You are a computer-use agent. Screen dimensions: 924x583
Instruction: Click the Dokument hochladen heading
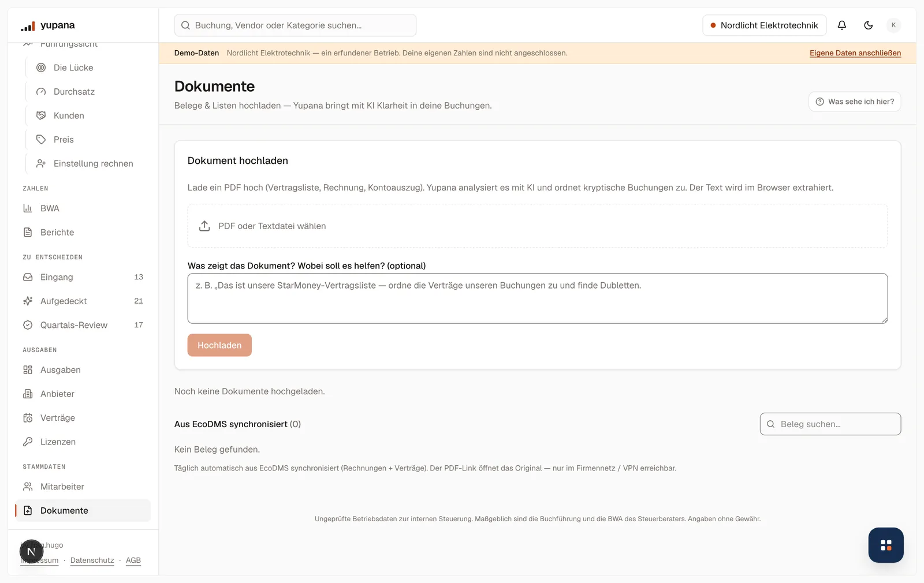pos(238,161)
